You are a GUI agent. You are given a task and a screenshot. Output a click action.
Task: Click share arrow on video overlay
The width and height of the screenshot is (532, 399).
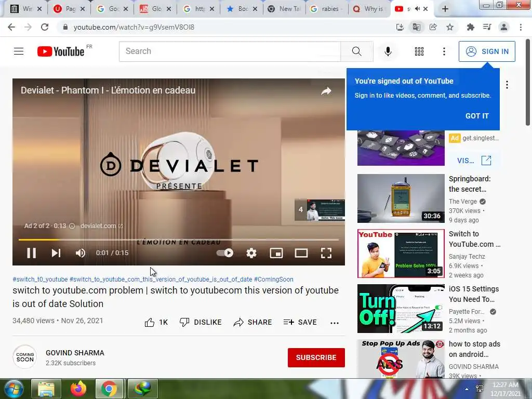[x=326, y=91]
